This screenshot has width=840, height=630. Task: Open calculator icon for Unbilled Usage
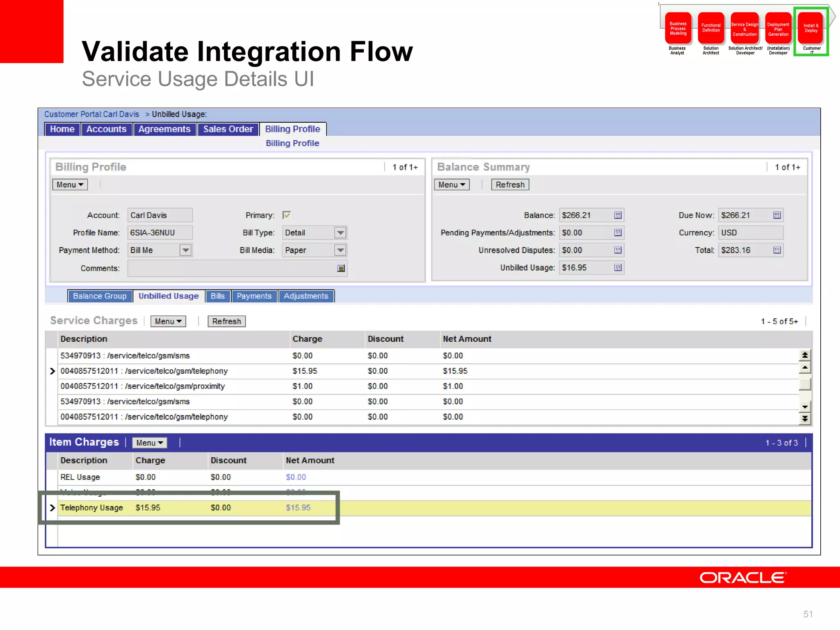pos(618,267)
